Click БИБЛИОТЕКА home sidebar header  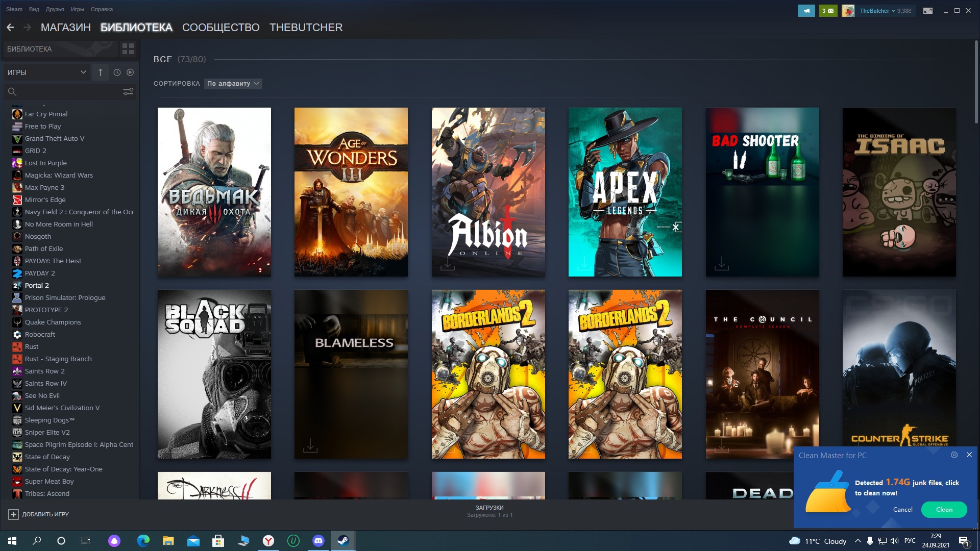59,49
